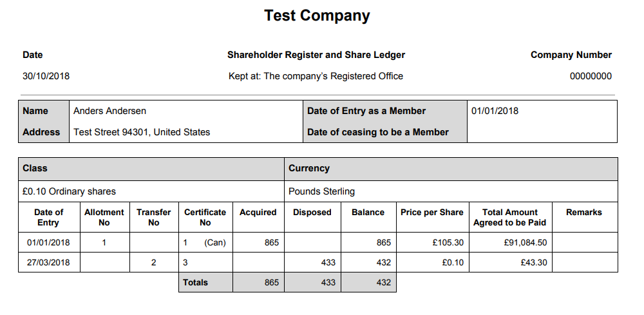Click the £105.30 price cell
644x315 pixels.
pyautogui.click(x=433, y=242)
